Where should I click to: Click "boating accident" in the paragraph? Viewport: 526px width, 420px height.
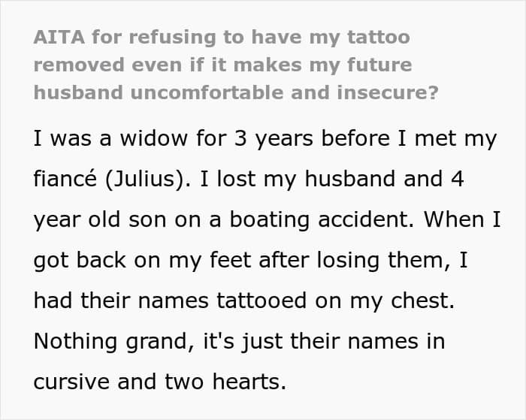(322, 219)
